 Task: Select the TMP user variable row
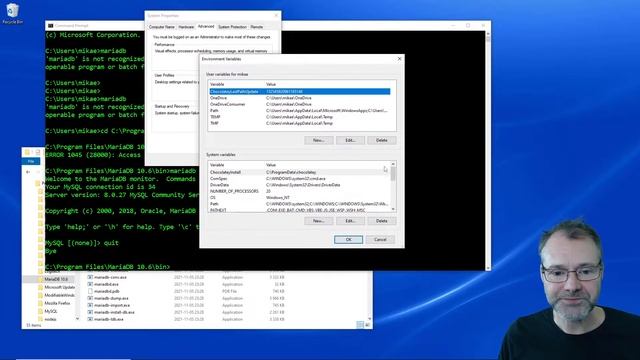(x=300, y=123)
